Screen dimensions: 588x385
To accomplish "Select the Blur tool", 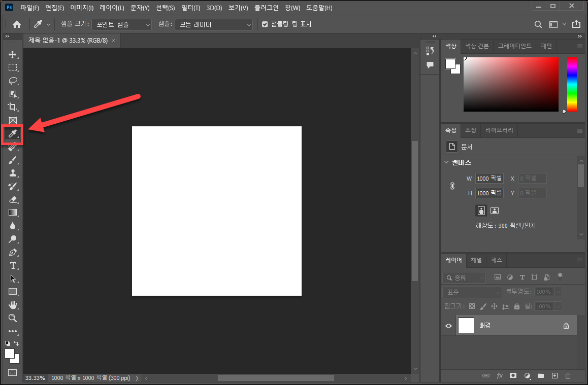I will pos(13,226).
